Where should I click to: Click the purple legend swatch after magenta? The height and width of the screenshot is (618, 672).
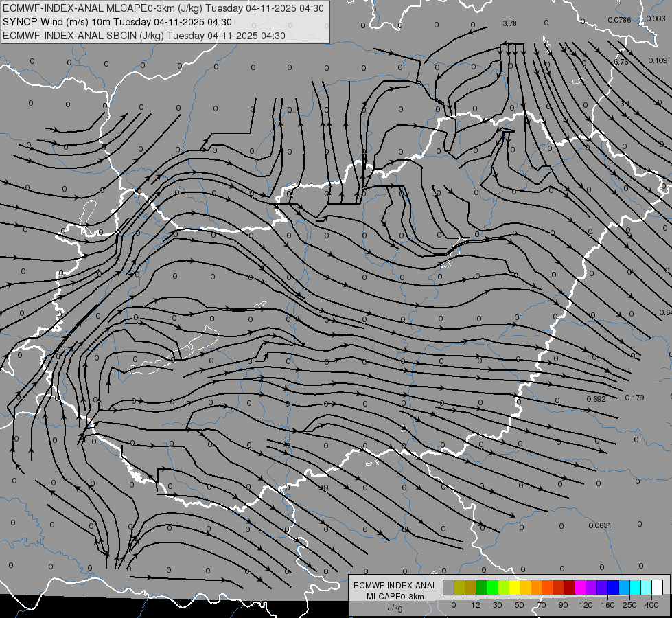click(x=592, y=587)
